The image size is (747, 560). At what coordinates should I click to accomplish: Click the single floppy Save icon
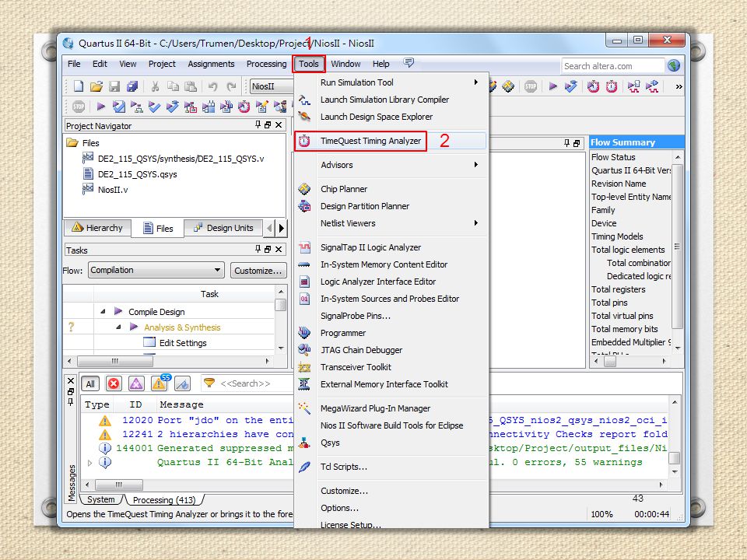pyautogui.click(x=114, y=86)
